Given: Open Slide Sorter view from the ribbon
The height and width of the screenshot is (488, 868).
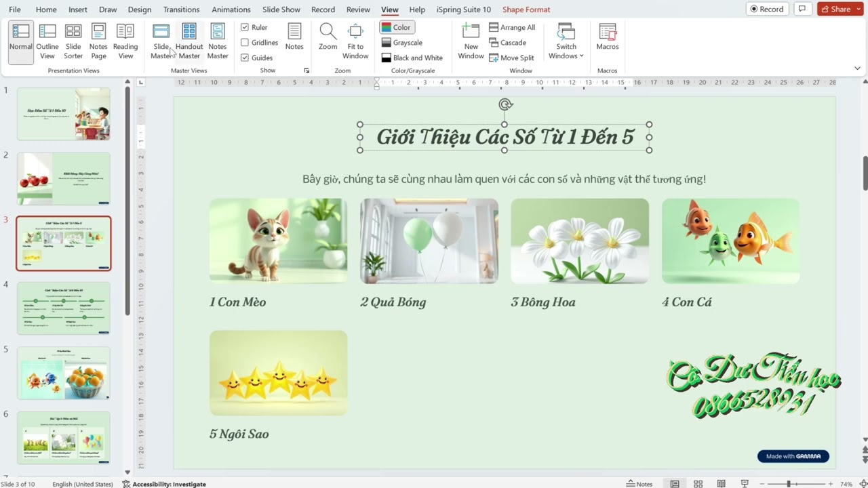Looking at the screenshot, I should [x=73, y=42].
